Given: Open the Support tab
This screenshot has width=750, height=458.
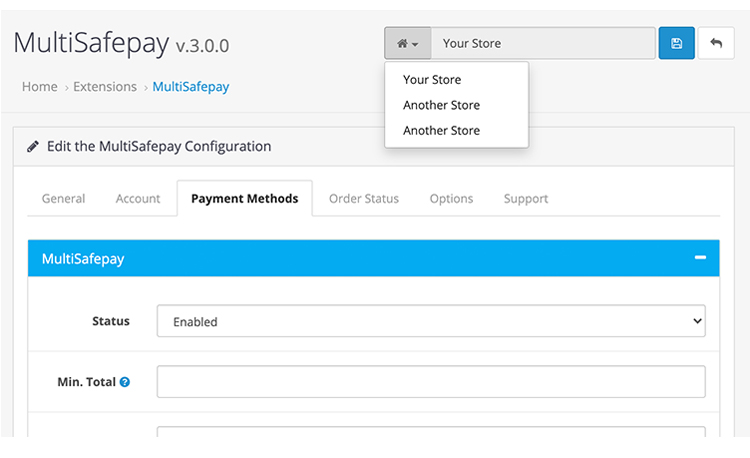Looking at the screenshot, I should coord(526,198).
